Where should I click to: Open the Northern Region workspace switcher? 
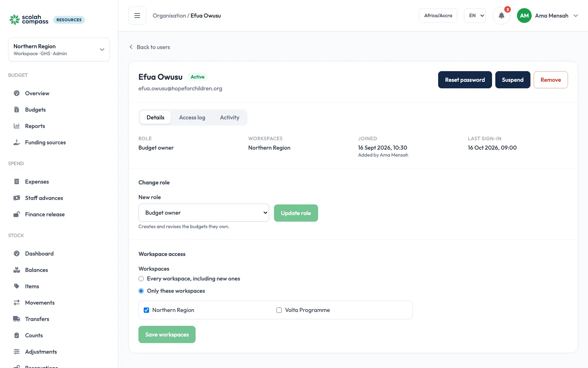[59, 49]
